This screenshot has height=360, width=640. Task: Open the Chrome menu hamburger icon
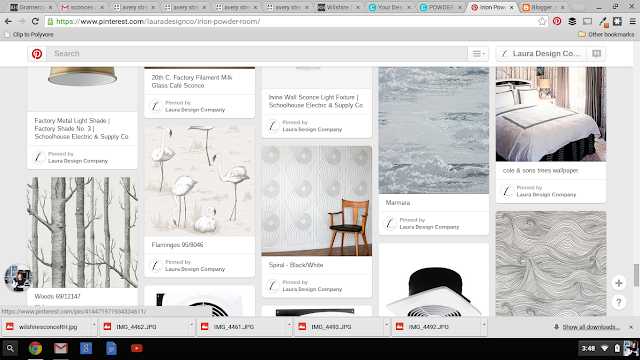coord(632,21)
